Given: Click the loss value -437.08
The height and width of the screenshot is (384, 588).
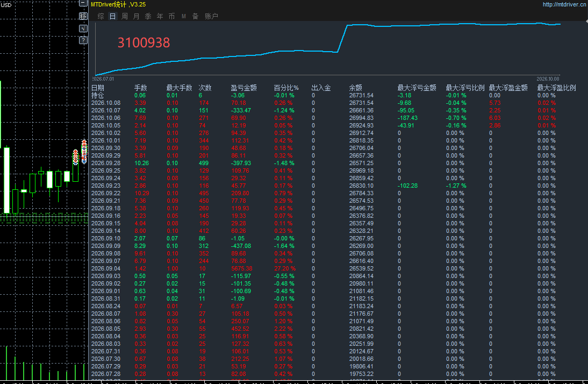Looking at the screenshot, I should pyautogui.click(x=241, y=246).
